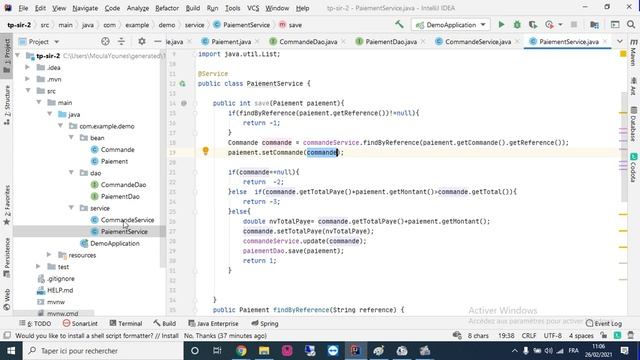The height and width of the screenshot is (360, 640).
Task: Click PaiementService in the breadcrumb bar
Action: (246, 25)
